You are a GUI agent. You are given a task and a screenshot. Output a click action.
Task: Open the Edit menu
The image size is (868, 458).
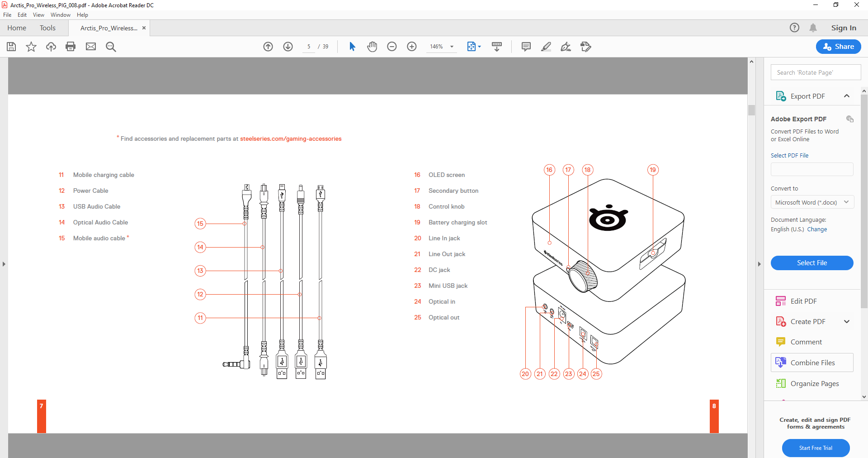pos(22,15)
